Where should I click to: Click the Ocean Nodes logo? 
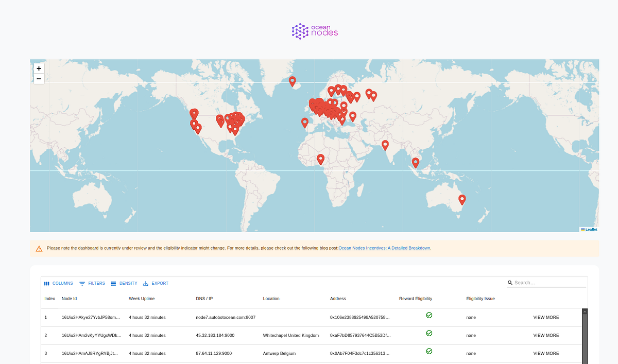(315, 31)
